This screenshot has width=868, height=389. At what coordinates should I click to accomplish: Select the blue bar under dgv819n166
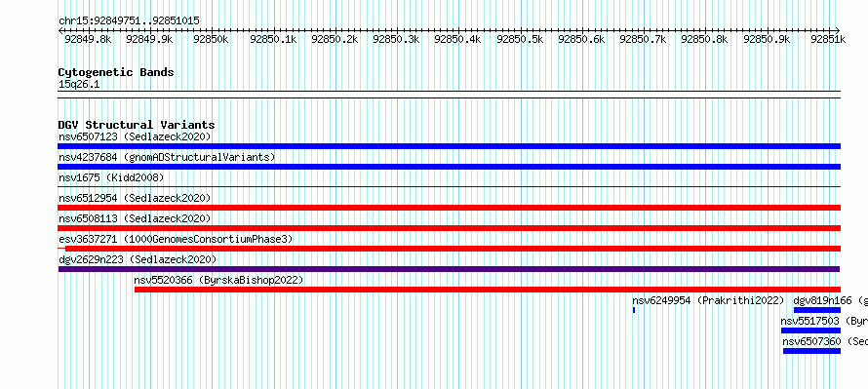point(817,310)
